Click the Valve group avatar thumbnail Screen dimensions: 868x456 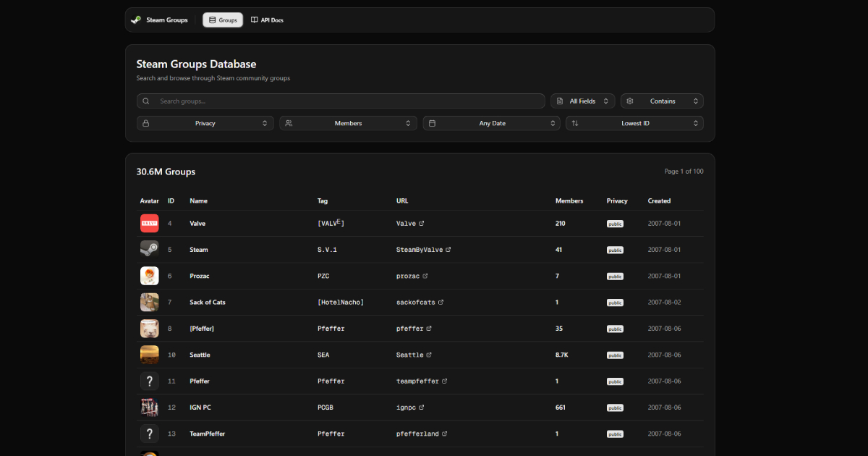tap(149, 224)
